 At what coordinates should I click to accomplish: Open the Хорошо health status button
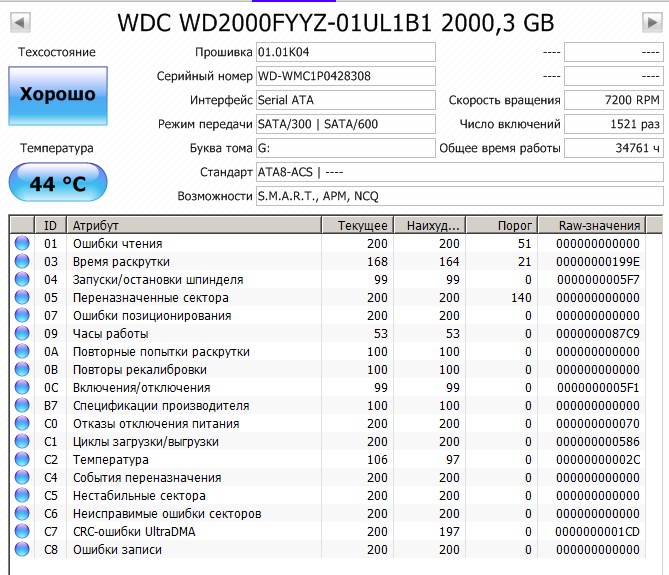click(x=57, y=95)
